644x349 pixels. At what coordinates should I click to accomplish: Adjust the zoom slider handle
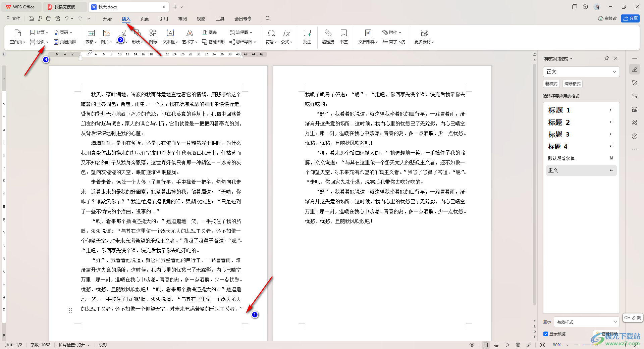(x=597, y=345)
